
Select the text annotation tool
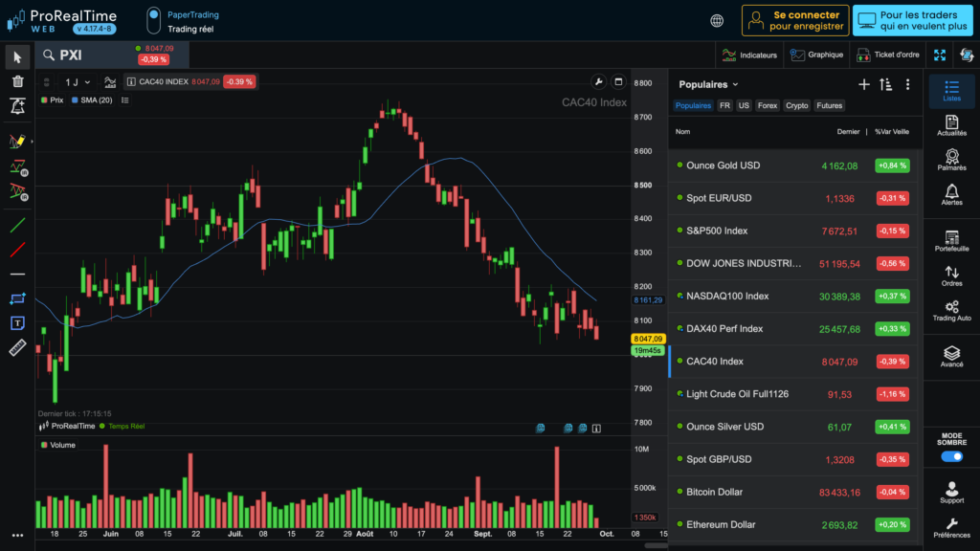(x=17, y=323)
